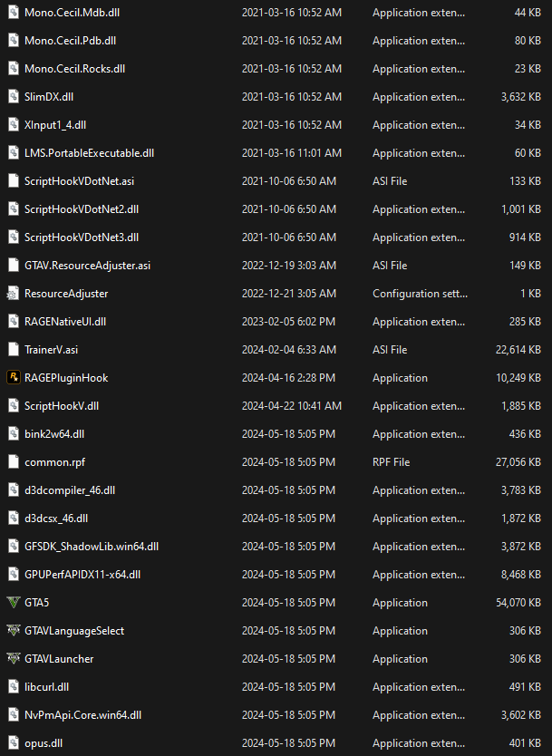Image resolution: width=552 pixels, height=756 pixels.
Task: Click the ScriptHookV.dll file icon
Action: pos(14,405)
